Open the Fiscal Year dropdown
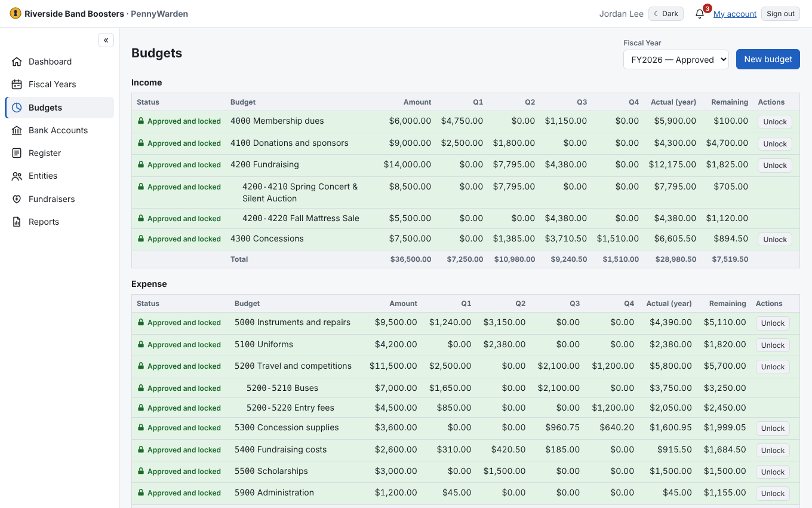The width and height of the screenshot is (812, 508). [676, 59]
